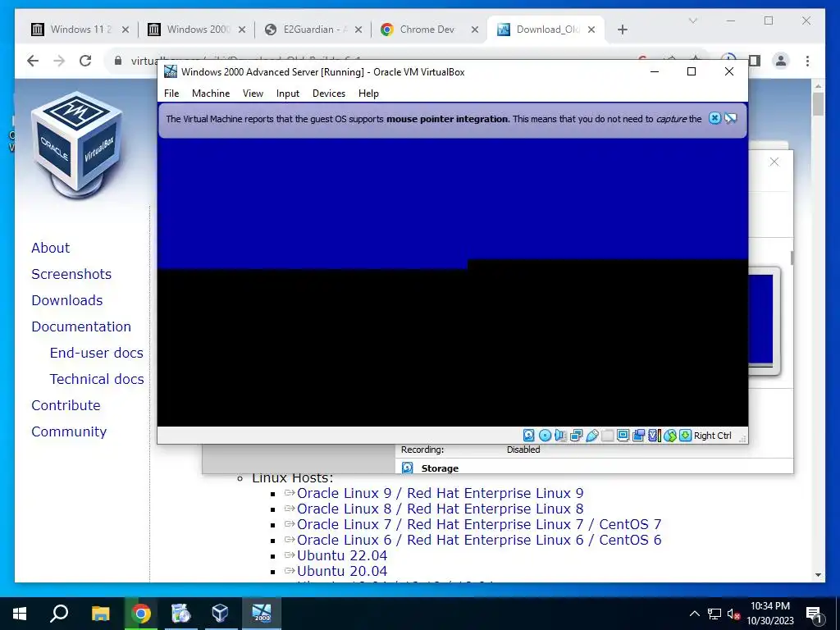
Task: Click the Right Ctrl host key label
Action: click(x=713, y=436)
